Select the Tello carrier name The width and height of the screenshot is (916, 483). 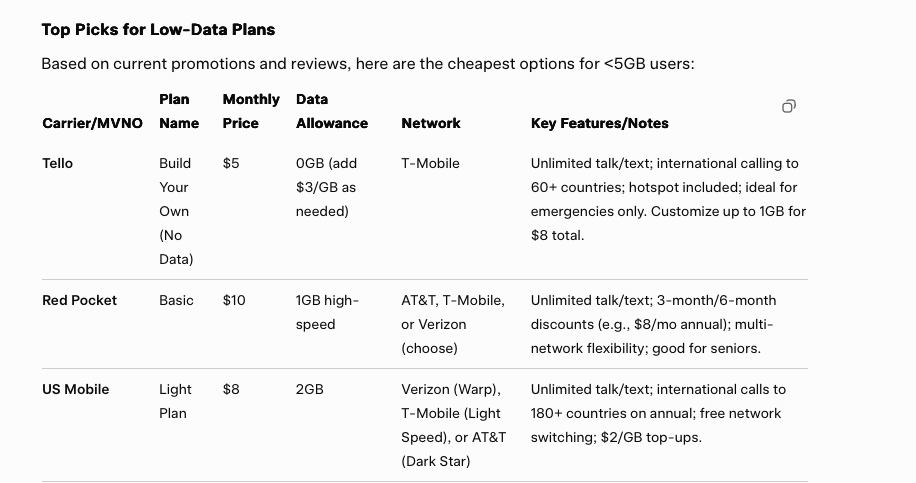coord(58,163)
